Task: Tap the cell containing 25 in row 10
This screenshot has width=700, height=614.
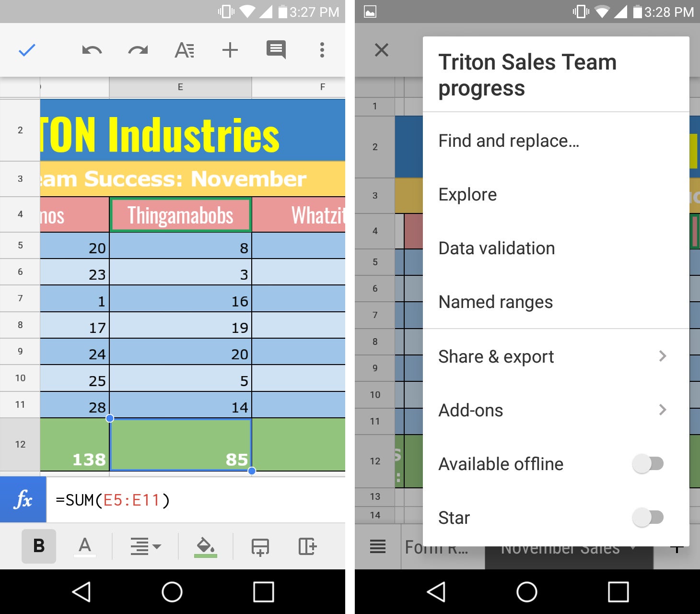Action: tap(74, 378)
